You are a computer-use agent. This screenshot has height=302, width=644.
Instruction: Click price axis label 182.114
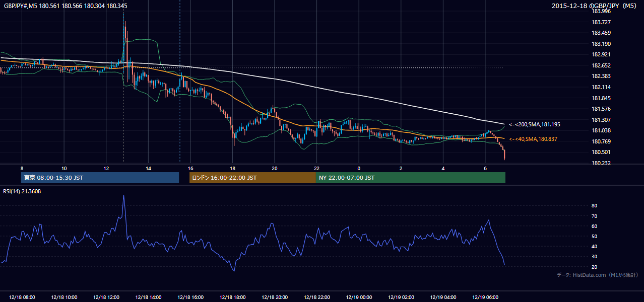[x=601, y=87]
